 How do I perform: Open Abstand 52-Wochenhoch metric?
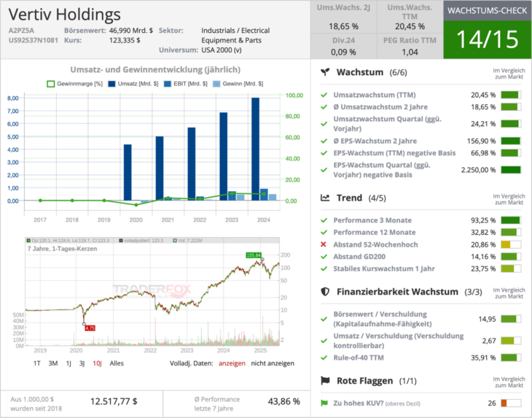pyautogui.click(x=375, y=244)
